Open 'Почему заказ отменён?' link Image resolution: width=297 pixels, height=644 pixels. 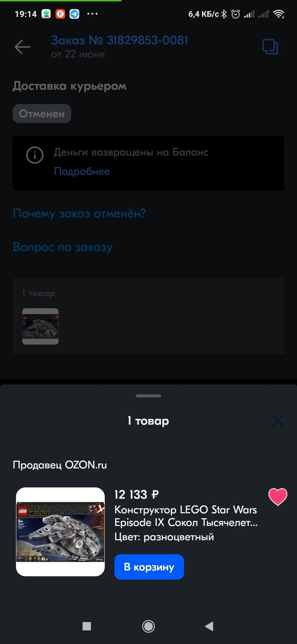click(79, 213)
